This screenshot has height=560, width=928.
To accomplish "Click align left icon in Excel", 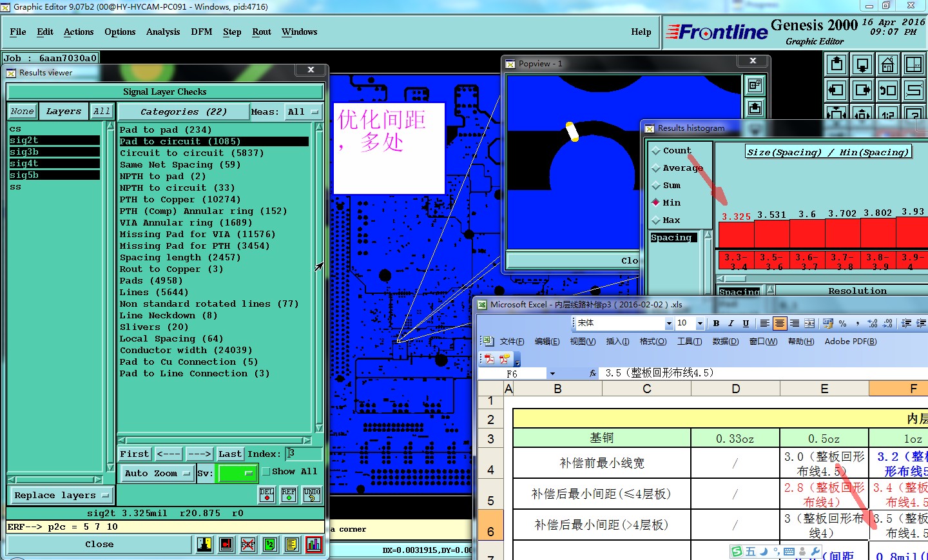I will click(x=764, y=323).
